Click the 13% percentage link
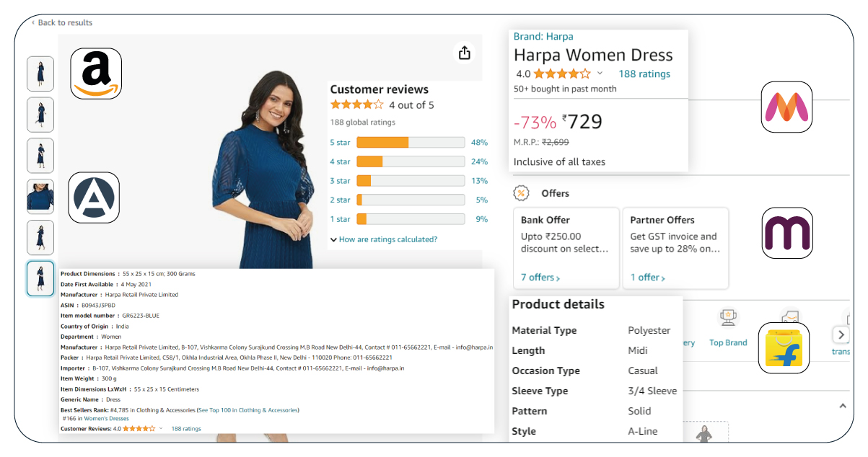868x457 pixels. click(x=479, y=181)
